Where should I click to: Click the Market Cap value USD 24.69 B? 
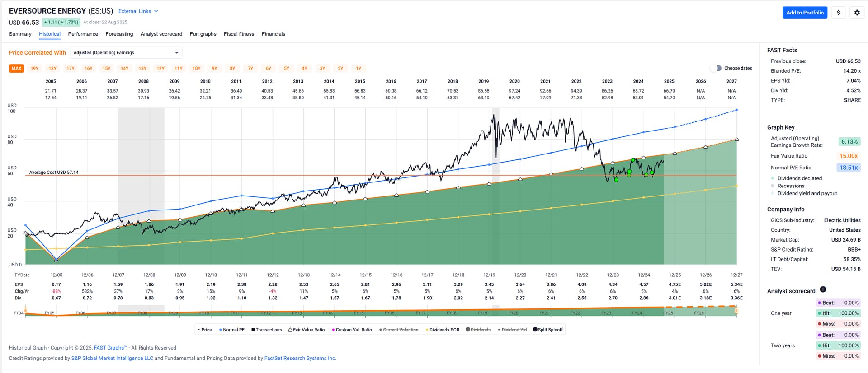click(x=846, y=240)
